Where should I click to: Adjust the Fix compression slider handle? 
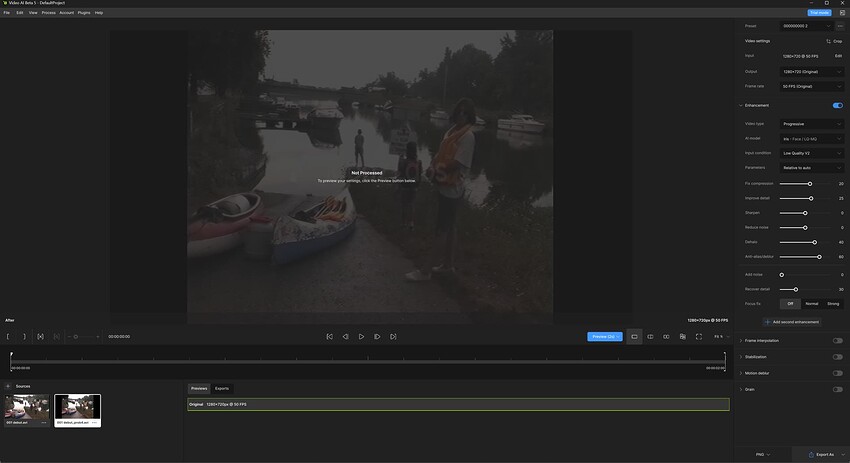[x=810, y=184]
